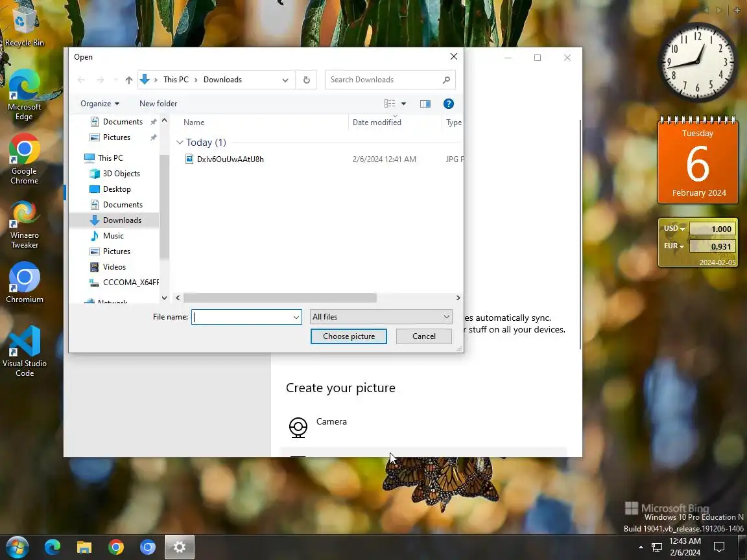Open Winaero Tweaker from the desktop
Image resolution: width=747 pixels, height=560 pixels.
pyautogui.click(x=24, y=224)
